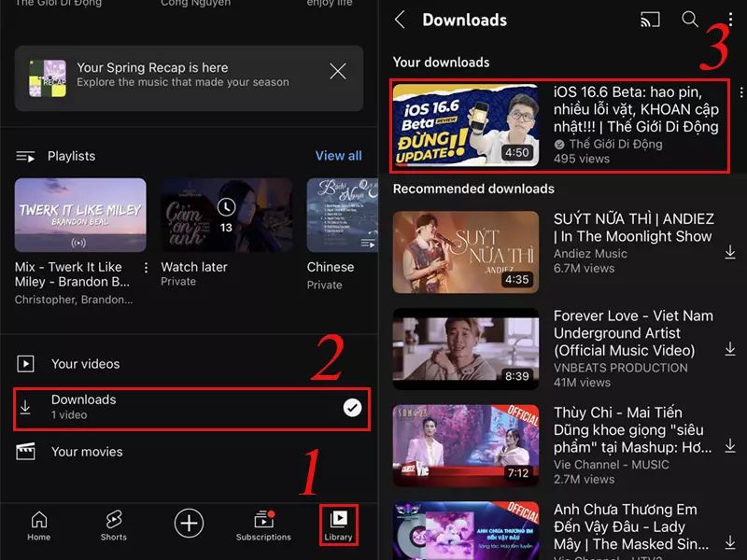Viewport: 747px width, 560px height.
Task: Tap the create plus button
Action: pyautogui.click(x=189, y=523)
